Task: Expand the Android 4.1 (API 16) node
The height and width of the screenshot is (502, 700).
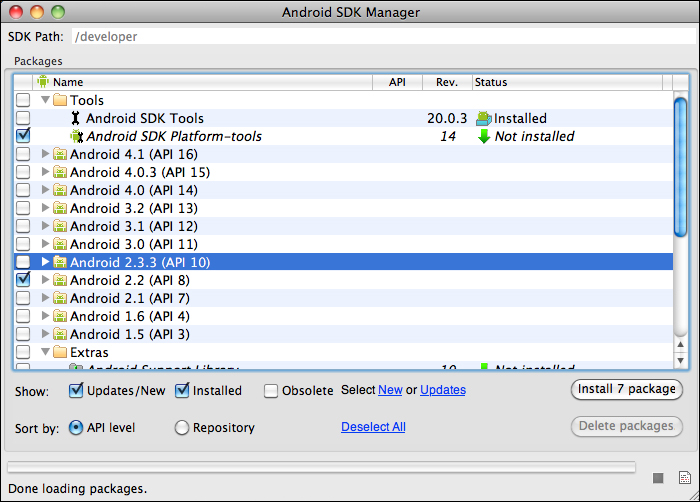Action: pyautogui.click(x=45, y=154)
